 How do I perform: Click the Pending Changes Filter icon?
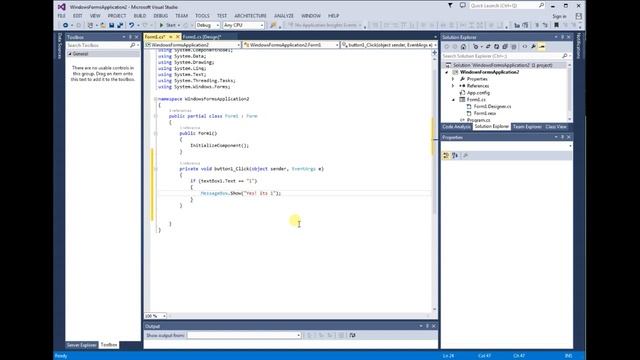[476, 47]
